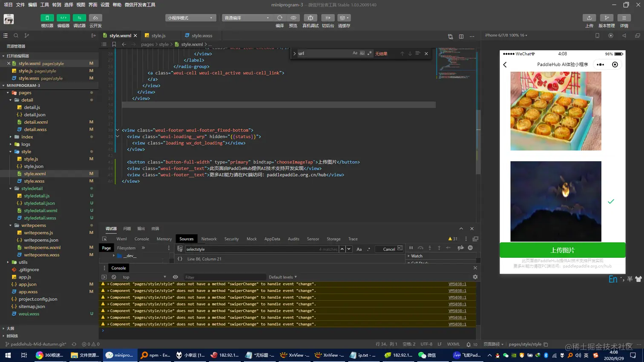Collapse the styledetail folder in the tree
The height and width of the screenshot is (362, 644).
click(11, 188)
